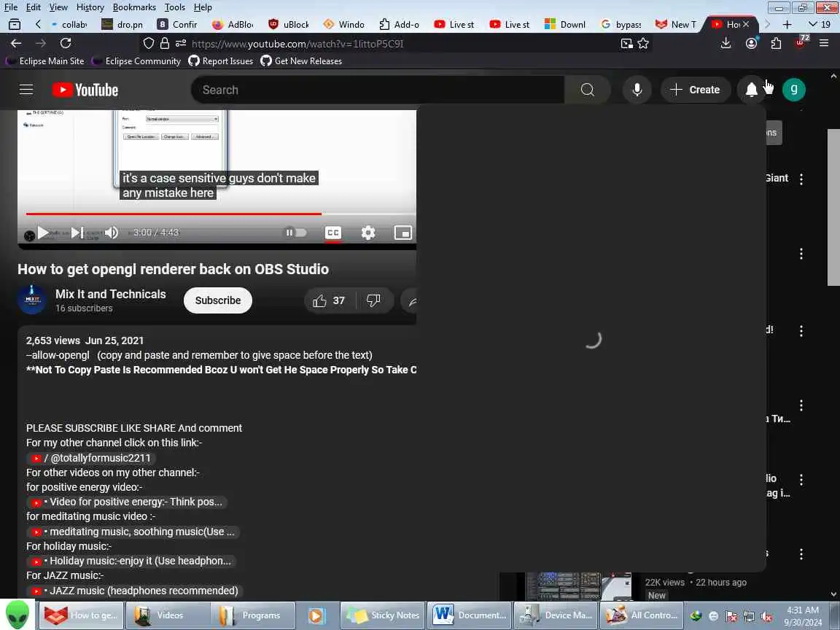Show tracking protection shield info
The height and width of the screenshot is (630, 840).
(x=149, y=44)
